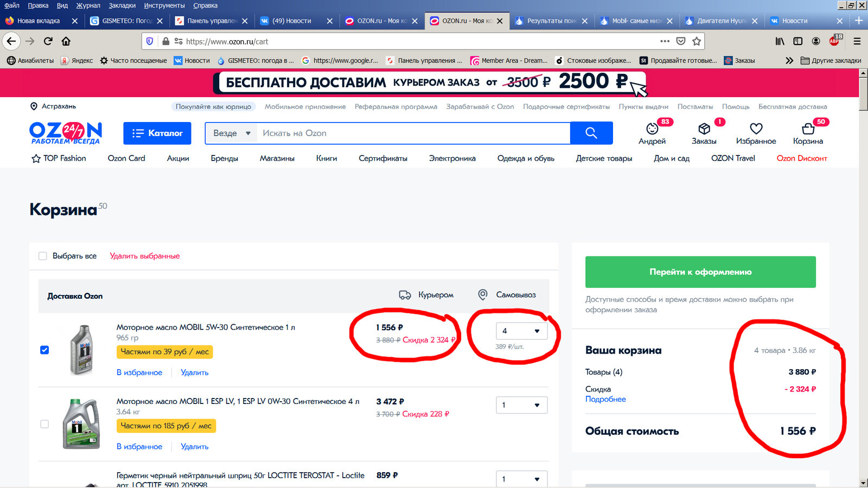868x488 pixels.
Task: Uncheck MOBIL 5W-30 item checkbox
Action: click(x=44, y=350)
